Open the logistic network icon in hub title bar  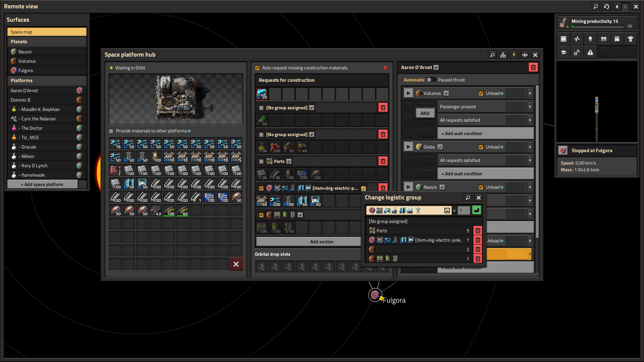503,55
